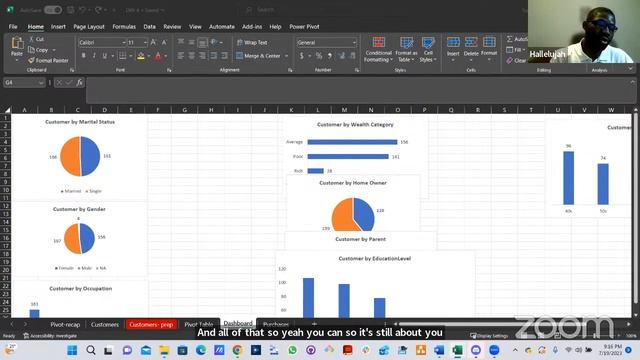Select all cells corner button

[7, 109]
